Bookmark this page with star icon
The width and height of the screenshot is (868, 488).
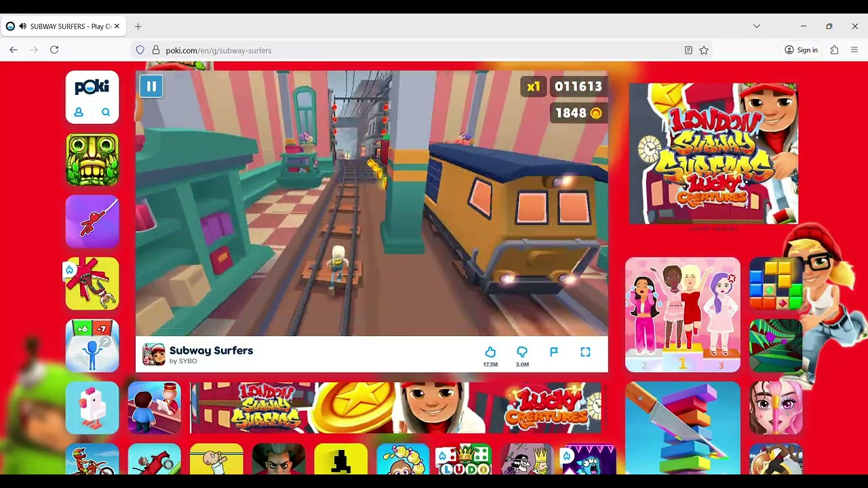point(704,50)
